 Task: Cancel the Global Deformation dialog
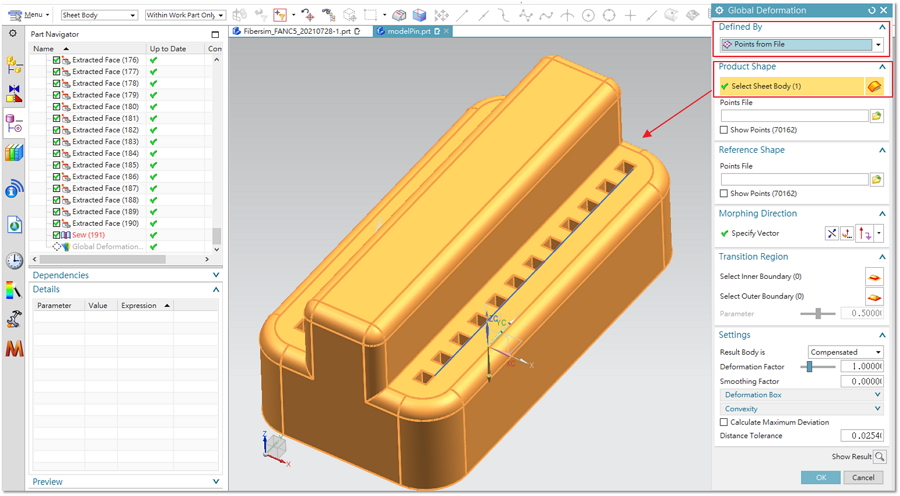[x=863, y=478]
